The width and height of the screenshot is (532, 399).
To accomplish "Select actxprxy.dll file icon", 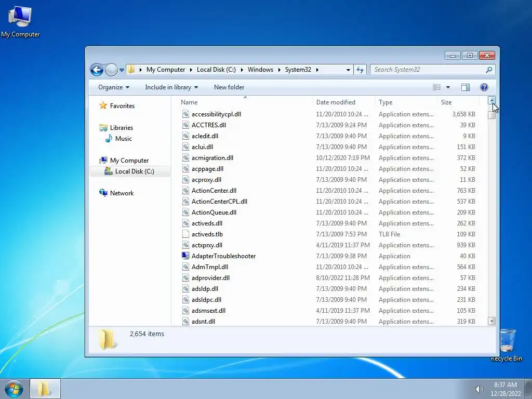I will click(x=185, y=245).
